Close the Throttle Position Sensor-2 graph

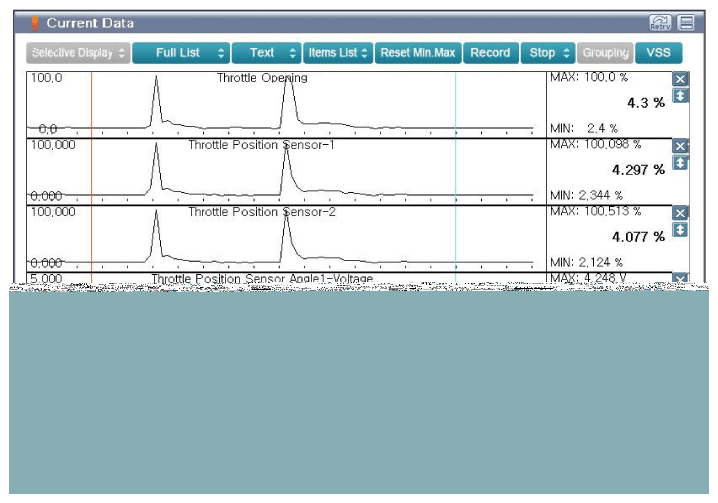coord(680,213)
